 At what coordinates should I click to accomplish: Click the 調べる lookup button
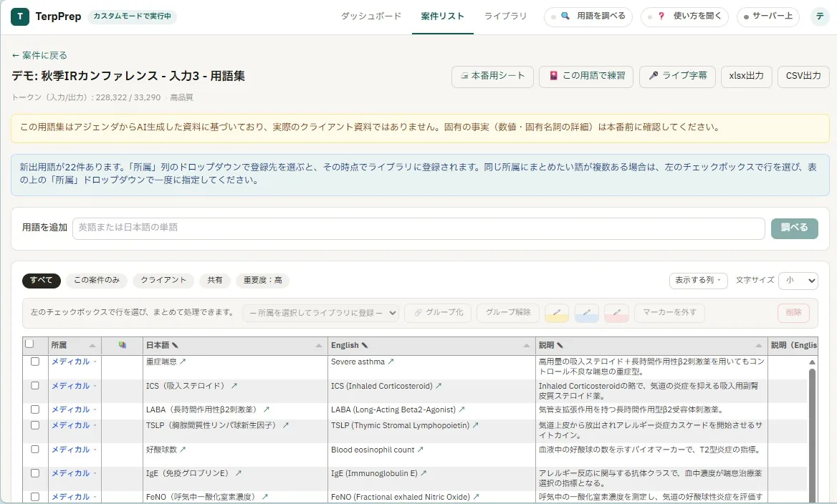click(794, 228)
